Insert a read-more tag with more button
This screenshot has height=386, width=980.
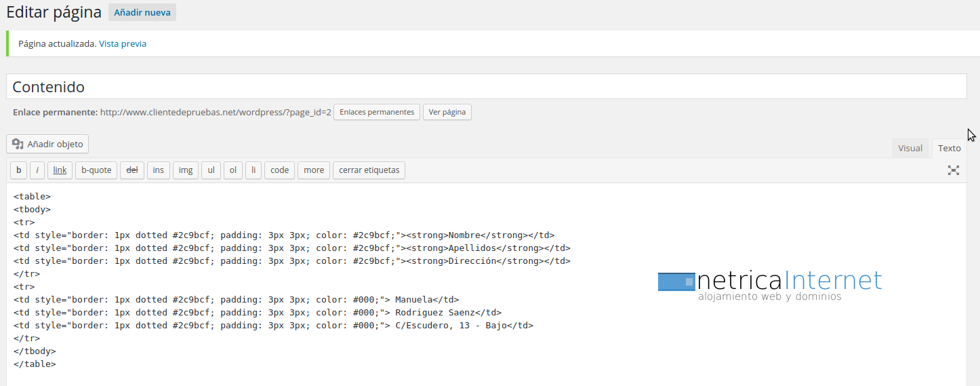313,170
